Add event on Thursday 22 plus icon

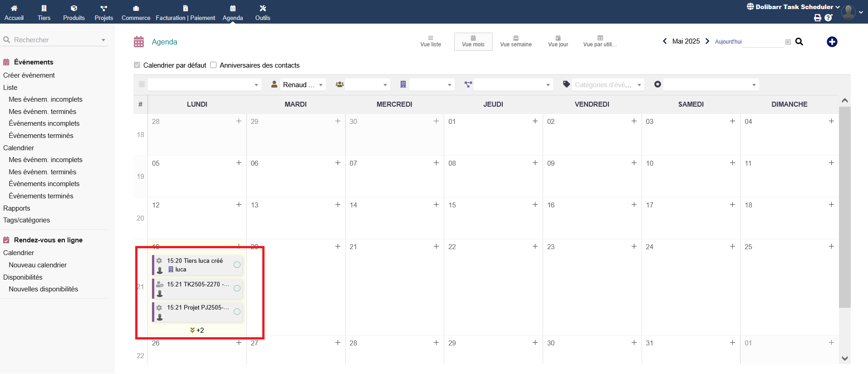click(535, 246)
